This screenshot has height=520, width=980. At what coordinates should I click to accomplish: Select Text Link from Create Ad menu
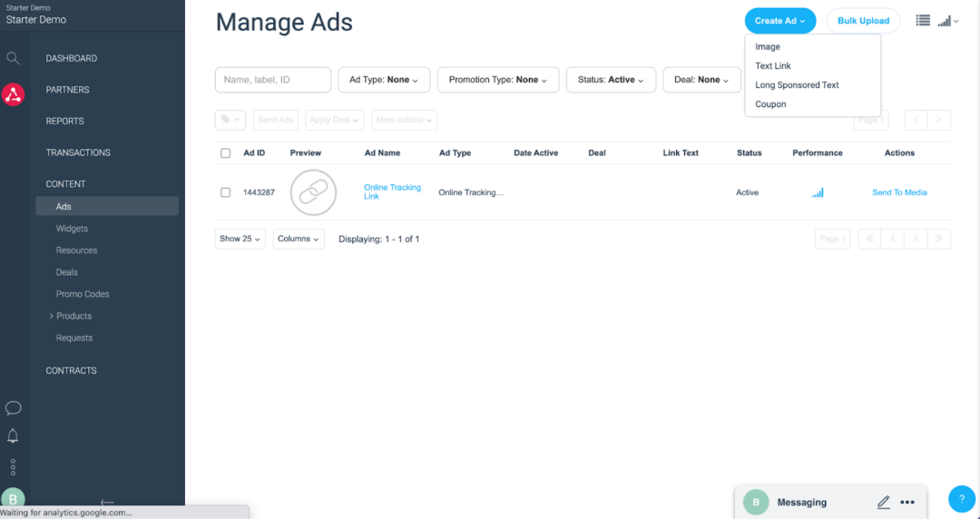[773, 65]
